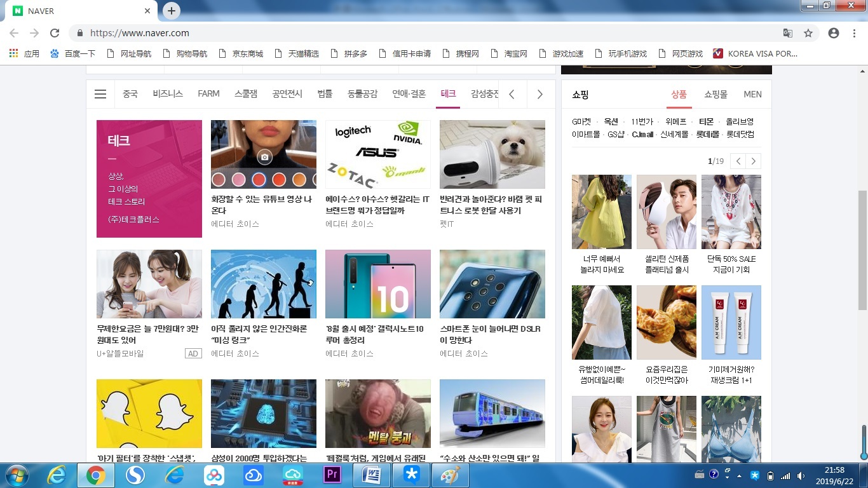Select the 테크 category tab
The height and width of the screenshot is (488, 868).
coord(448,94)
